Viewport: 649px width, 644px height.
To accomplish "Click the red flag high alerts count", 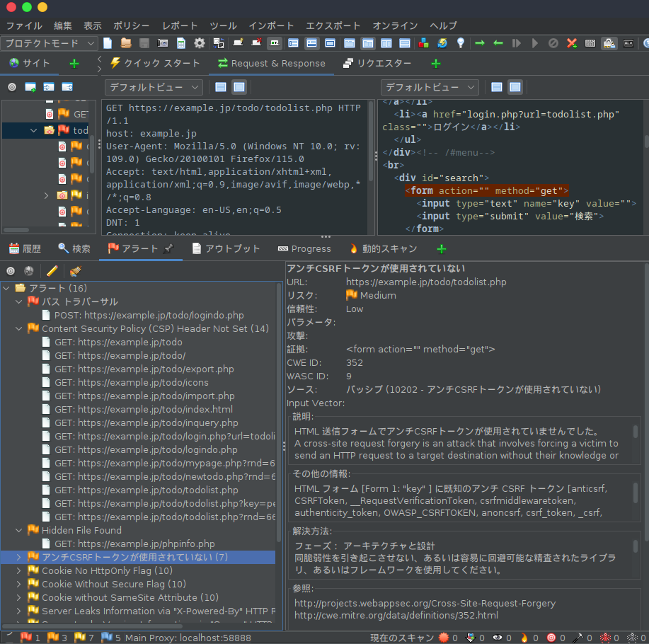I will (x=30, y=638).
